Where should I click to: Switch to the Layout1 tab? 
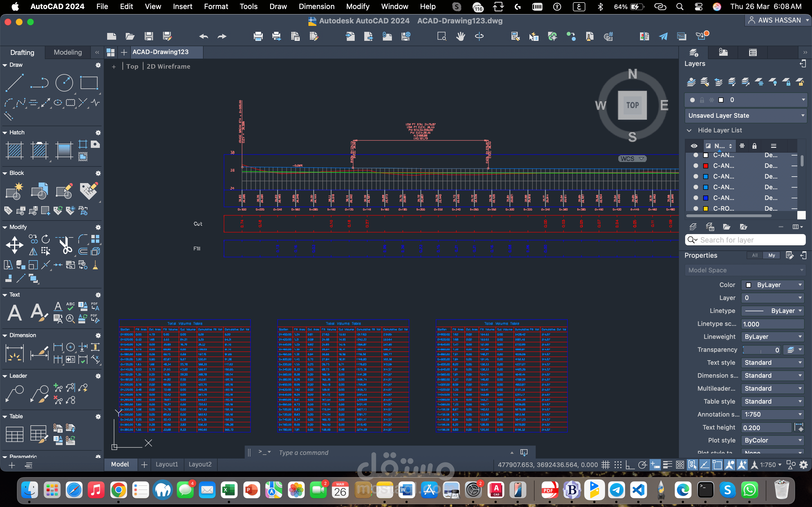pyautogui.click(x=167, y=464)
